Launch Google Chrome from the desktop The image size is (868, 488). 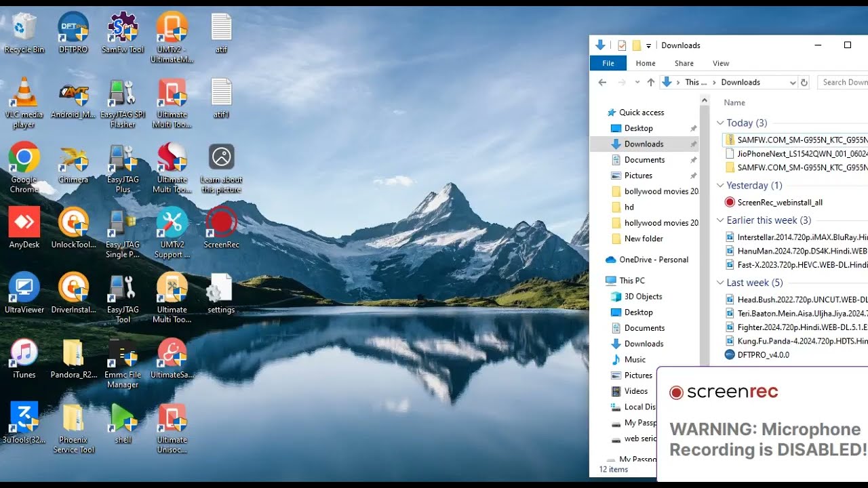(x=24, y=159)
